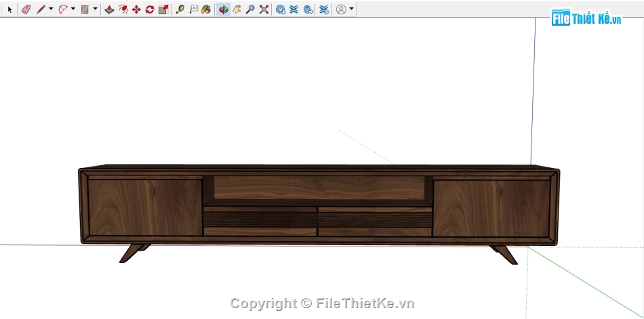Select the Offset tool
Image resolution: width=644 pixels, height=319 pixels.
click(x=123, y=9)
